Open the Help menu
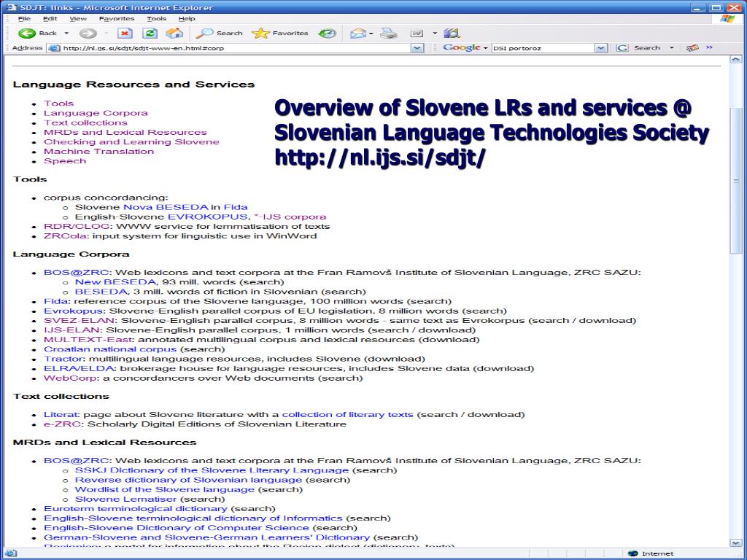The image size is (747, 560). click(187, 18)
